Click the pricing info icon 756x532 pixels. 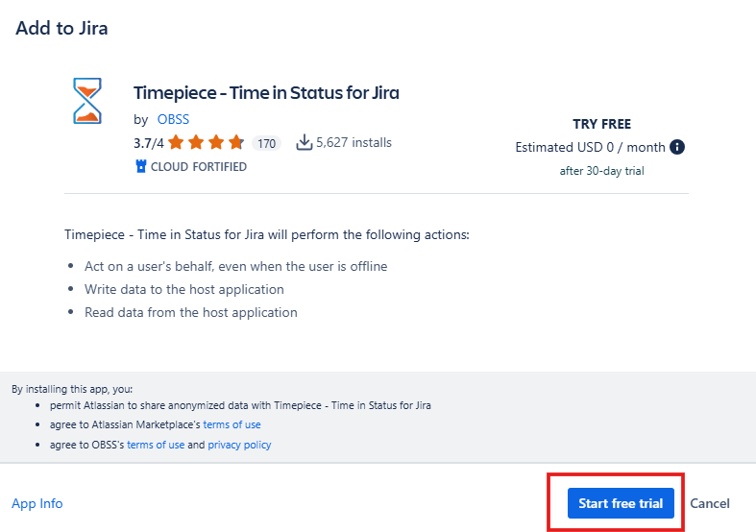(x=677, y=147)
